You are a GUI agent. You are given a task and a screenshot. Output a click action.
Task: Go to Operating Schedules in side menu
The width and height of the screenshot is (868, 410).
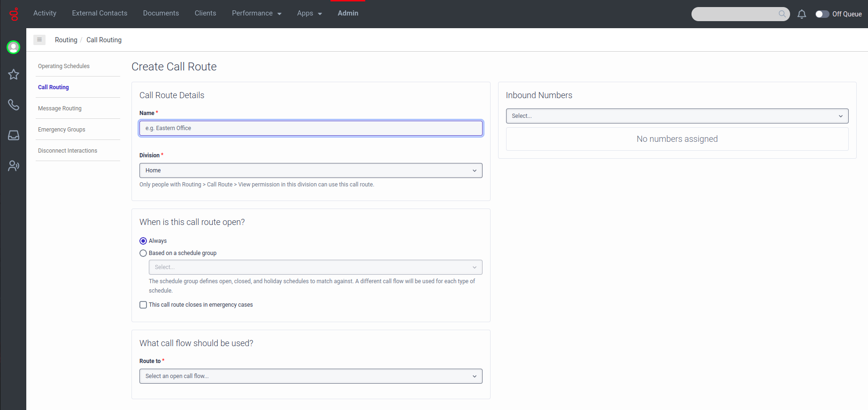(64, 66)
